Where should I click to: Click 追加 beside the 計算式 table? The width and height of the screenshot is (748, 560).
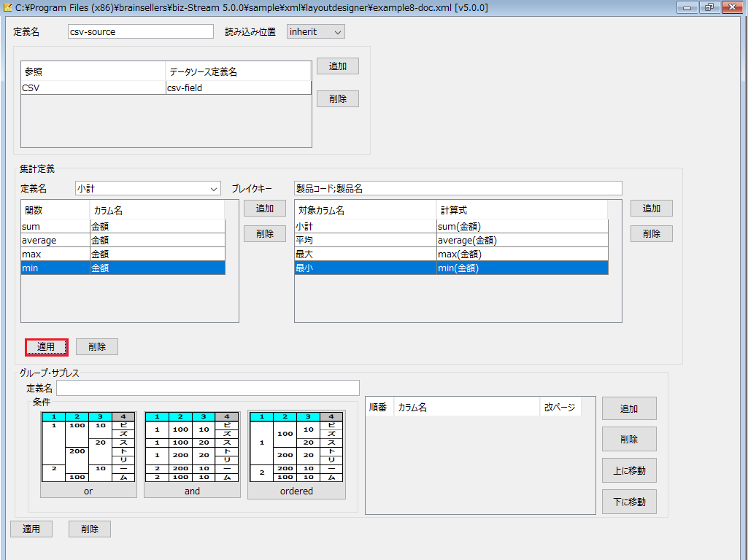pos(651,209)
